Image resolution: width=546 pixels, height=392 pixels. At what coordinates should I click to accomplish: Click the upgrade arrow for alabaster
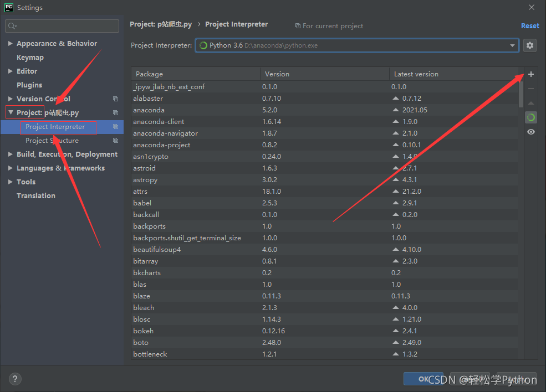[396, 99]
